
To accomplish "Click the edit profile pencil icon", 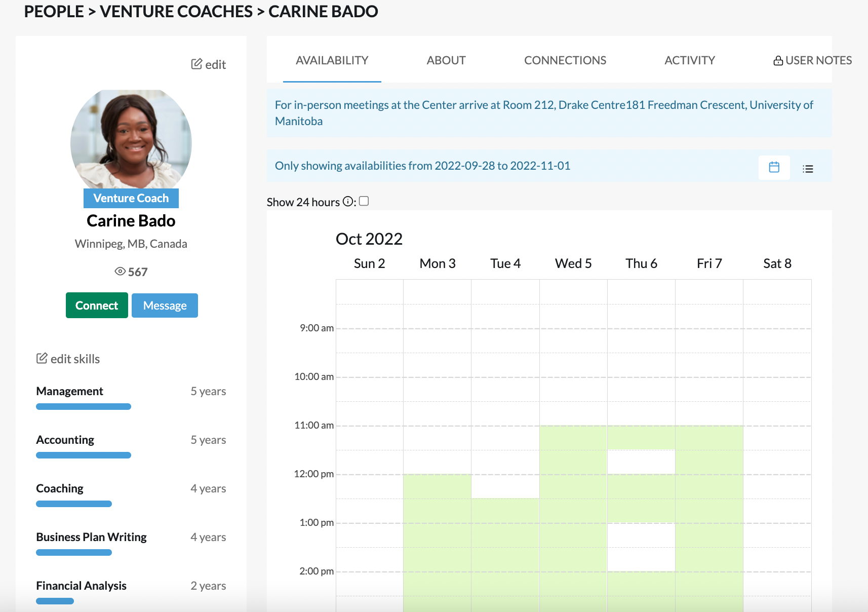I will click(x=196, y=64).
